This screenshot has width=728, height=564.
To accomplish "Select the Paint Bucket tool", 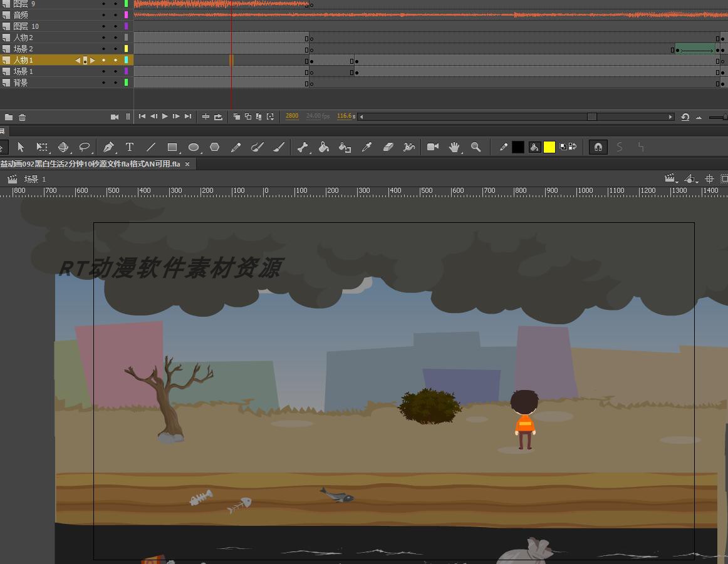I will [x=324, y=147].
